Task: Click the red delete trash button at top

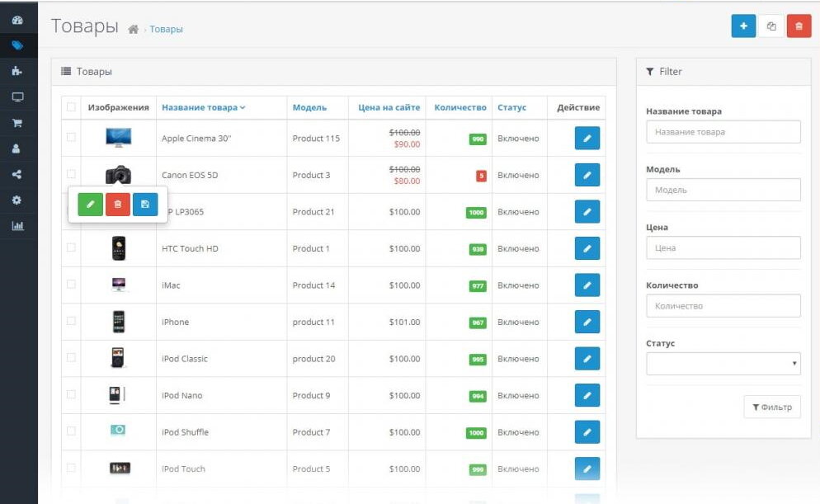Action: click(798, 26)
